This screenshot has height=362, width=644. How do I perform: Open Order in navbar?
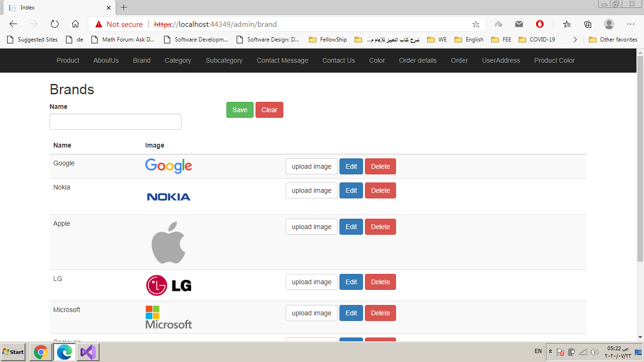(459, 60)
